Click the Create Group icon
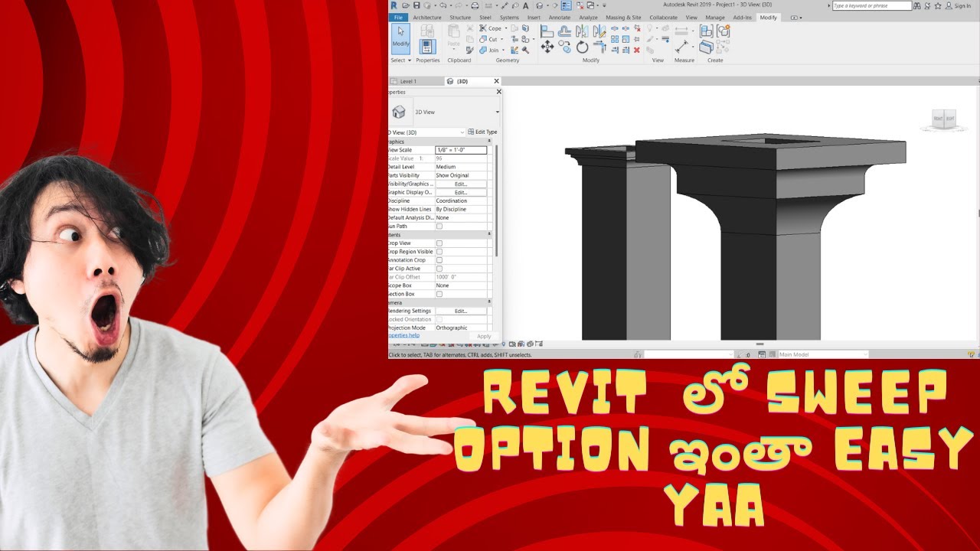This screenshot has width=980, height=551. (x=723, y=31)
